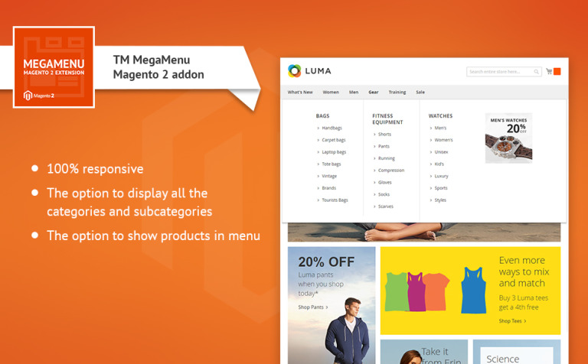Open the Training menu
Image resolution: width=588 pixels, height=364 pixels.
click(x=397, y=92)
